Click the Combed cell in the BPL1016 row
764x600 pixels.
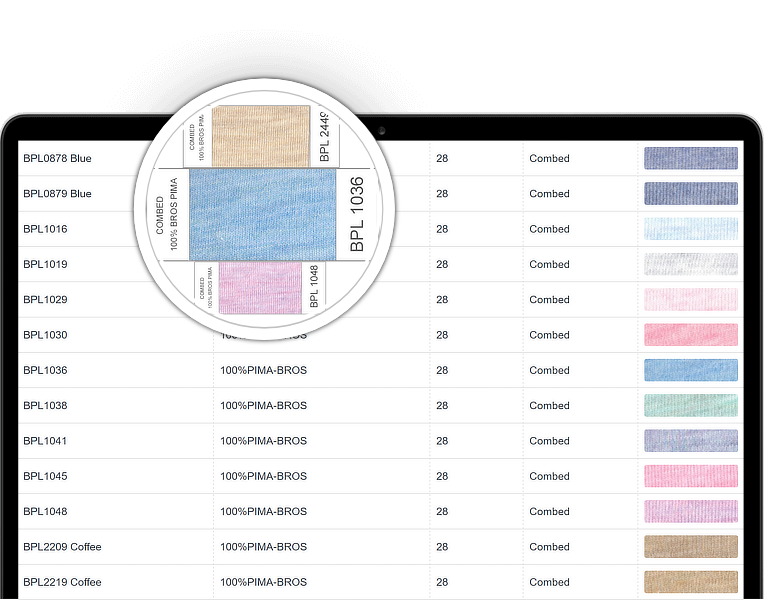point(549,229)
